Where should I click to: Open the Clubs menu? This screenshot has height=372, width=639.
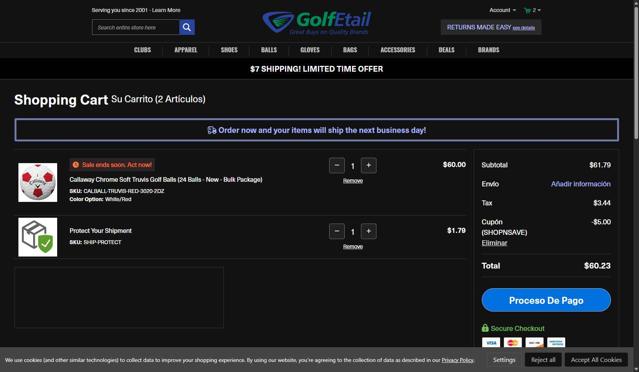[x=142, y=50]
